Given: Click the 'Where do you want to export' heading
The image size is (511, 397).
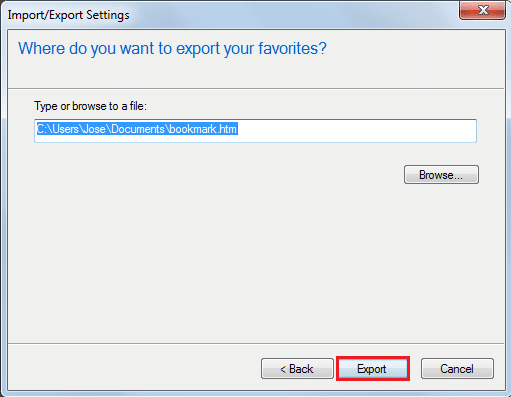Looking at the screenshot, I should (172, 49).
